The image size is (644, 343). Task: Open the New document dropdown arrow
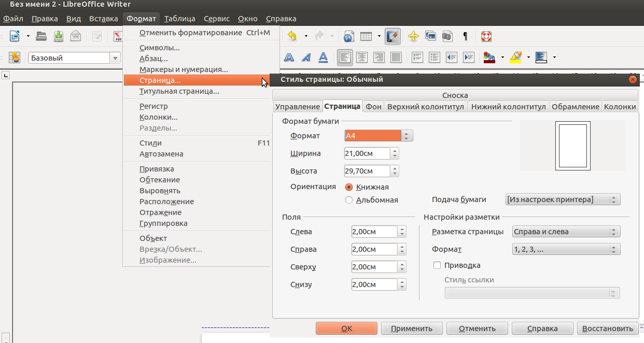coord(28,36)
